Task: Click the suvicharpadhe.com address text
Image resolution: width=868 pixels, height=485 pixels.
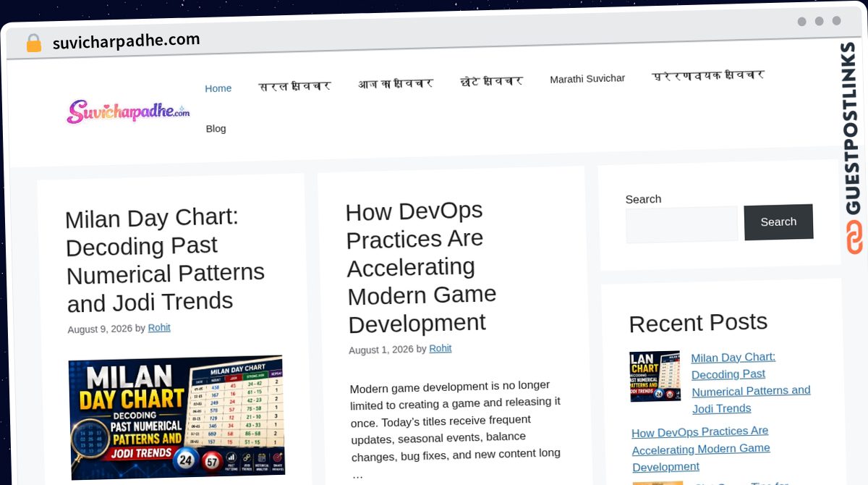Action: pos(126,41)
